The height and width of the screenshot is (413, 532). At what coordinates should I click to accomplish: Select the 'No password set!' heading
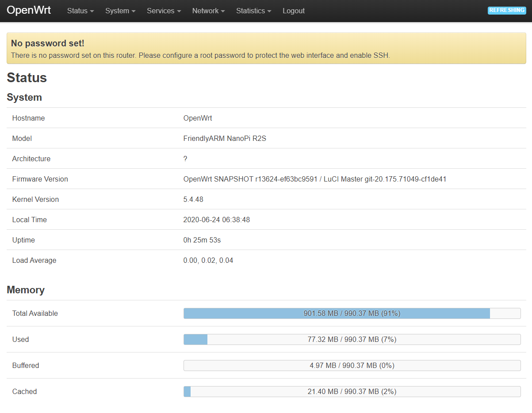(x=47, y=43)
